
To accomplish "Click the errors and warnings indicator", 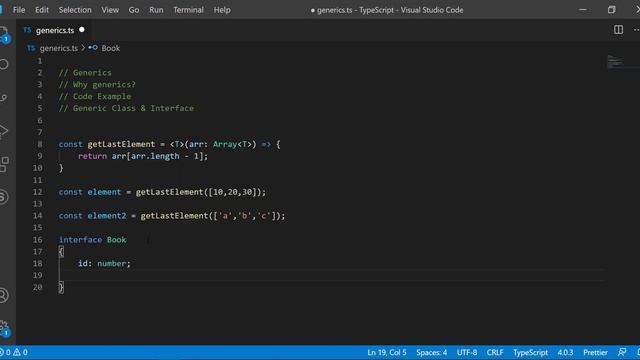I will (x=14, y=352).
